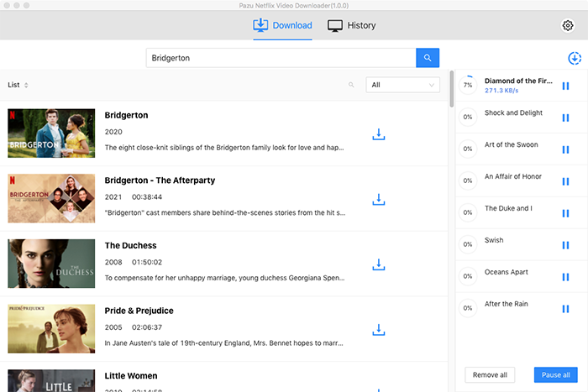Pause Diamond of the First Water download
The height and width of the screenshot is (392, 588).
(565, 86)
